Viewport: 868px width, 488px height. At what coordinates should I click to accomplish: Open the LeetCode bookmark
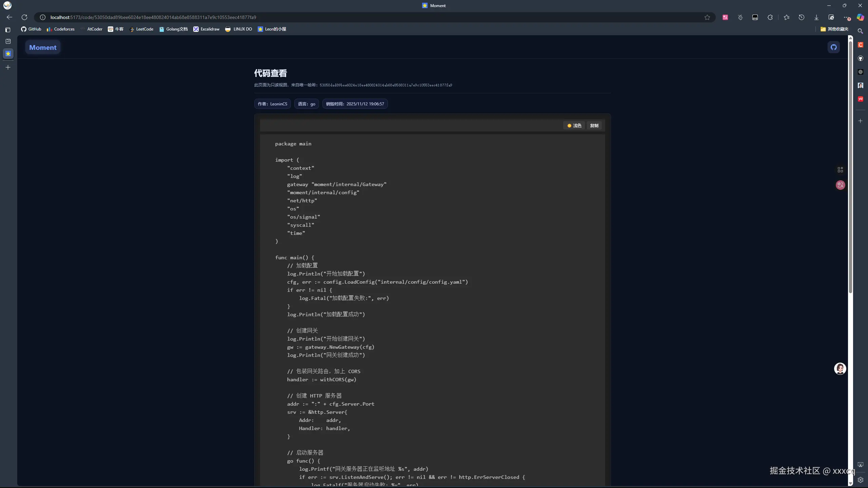tap(141, 29)
